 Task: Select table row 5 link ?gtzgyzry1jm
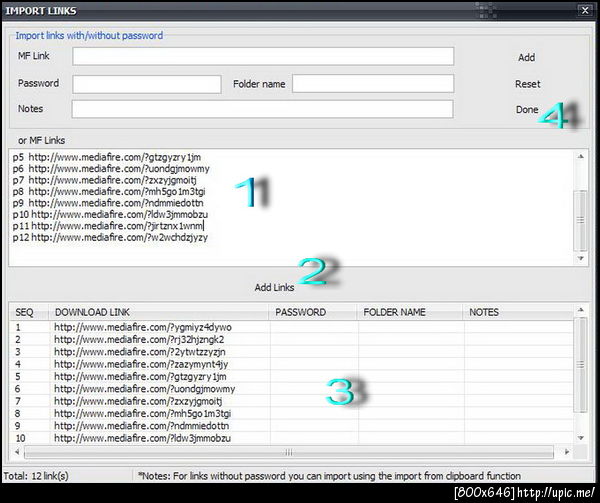point(292,376)
